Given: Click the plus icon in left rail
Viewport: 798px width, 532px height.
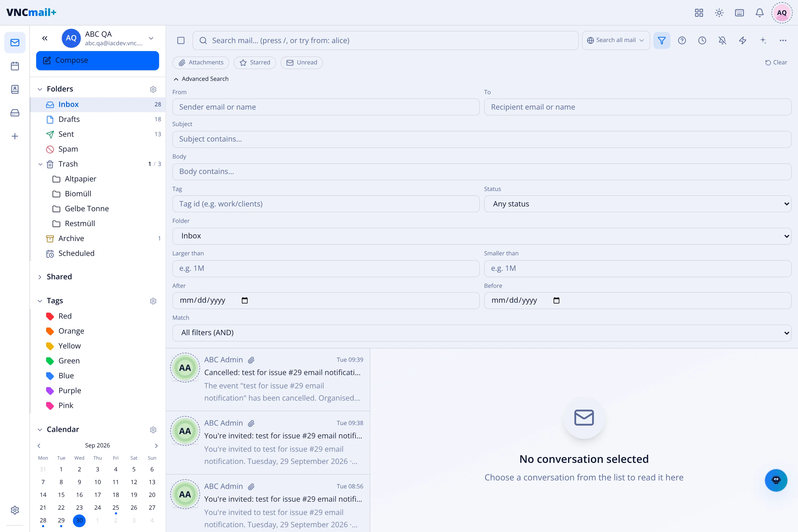Looking at the screenshot, I should point(15,136).
